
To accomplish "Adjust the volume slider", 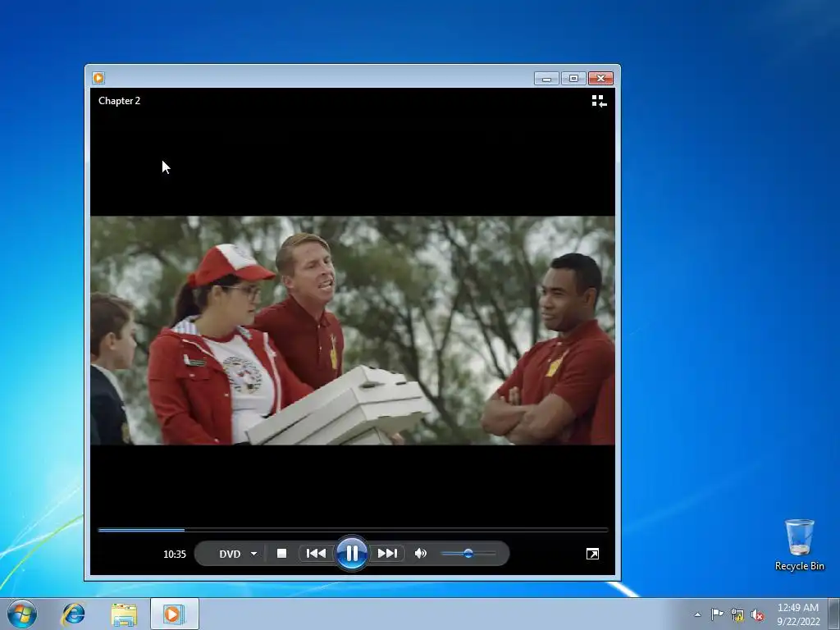I will pyautogui.click(x=468, y=554).
